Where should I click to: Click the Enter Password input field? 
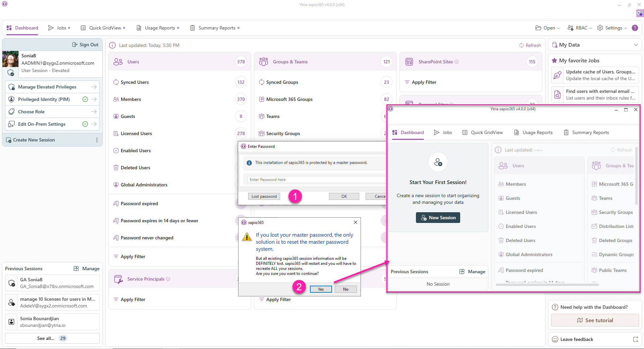coord(315,180)
